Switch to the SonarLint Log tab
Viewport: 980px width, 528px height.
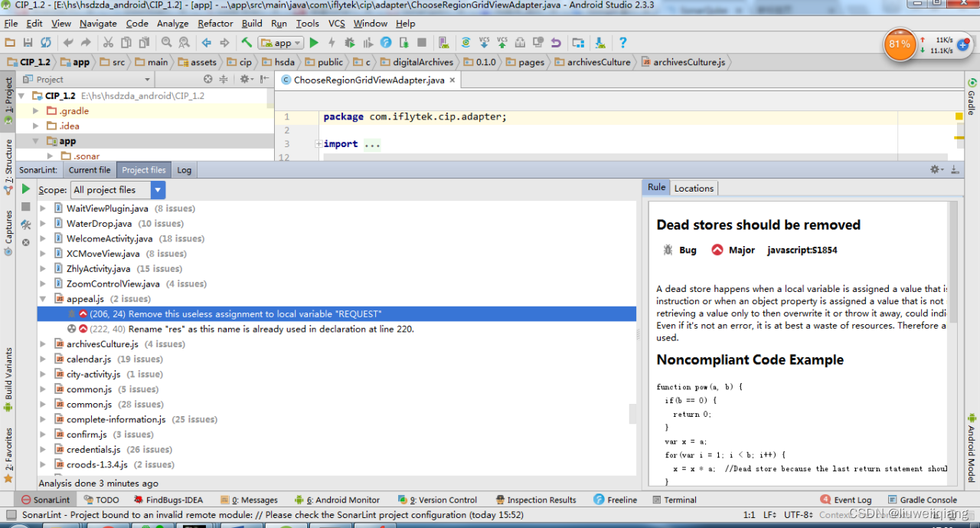[184, 170]
